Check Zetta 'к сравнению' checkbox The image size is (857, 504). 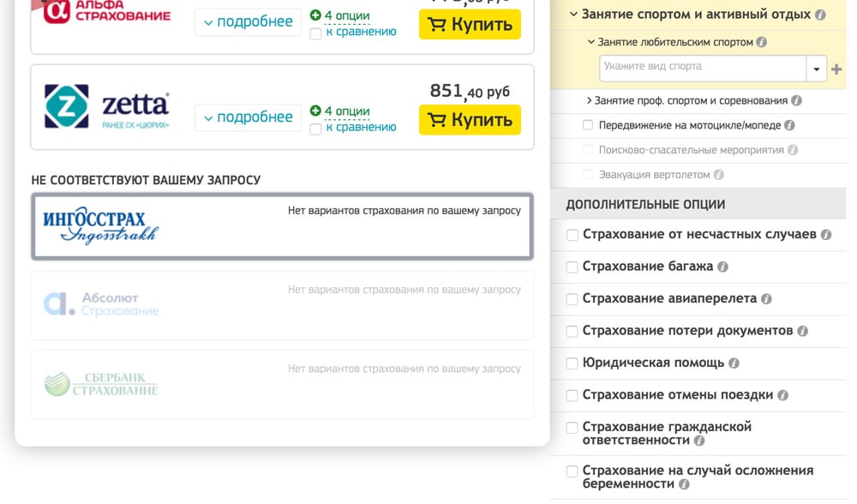[x=315, y=129]
